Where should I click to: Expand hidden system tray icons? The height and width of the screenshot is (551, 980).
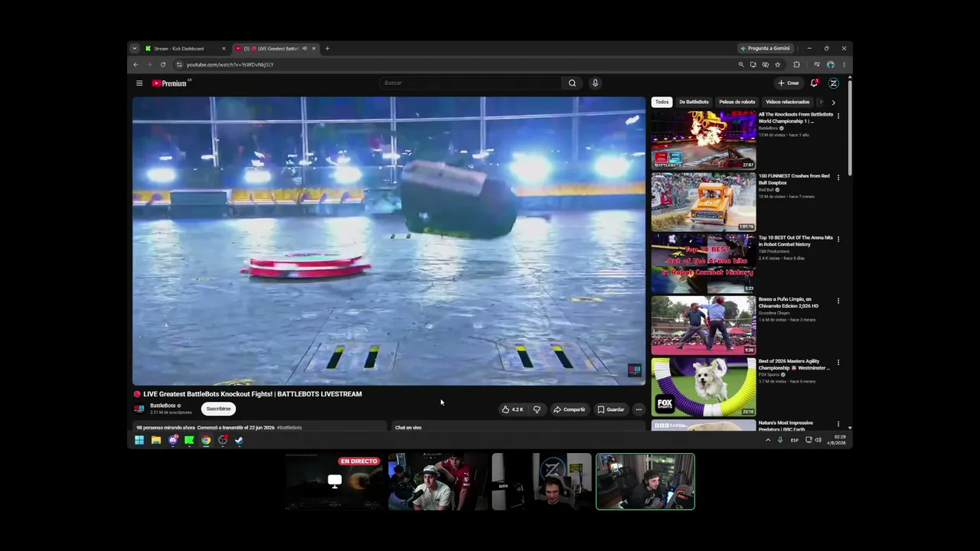tap(768, 440)
